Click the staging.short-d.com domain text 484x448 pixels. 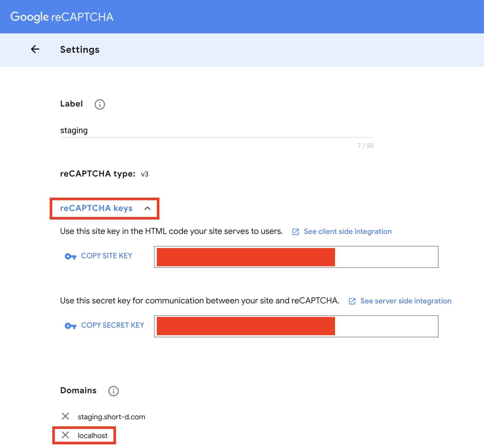coord(111,417)
